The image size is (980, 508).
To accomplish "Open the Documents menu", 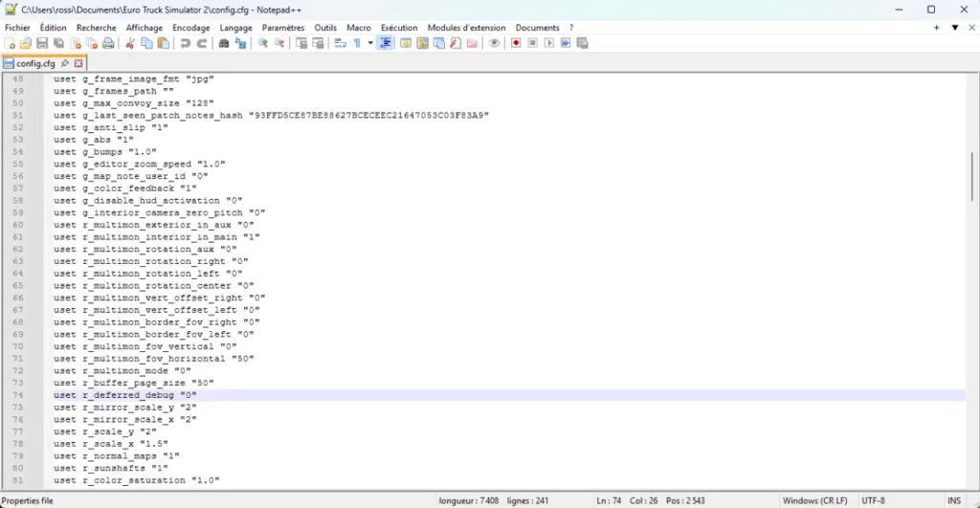I will [538, 28].
